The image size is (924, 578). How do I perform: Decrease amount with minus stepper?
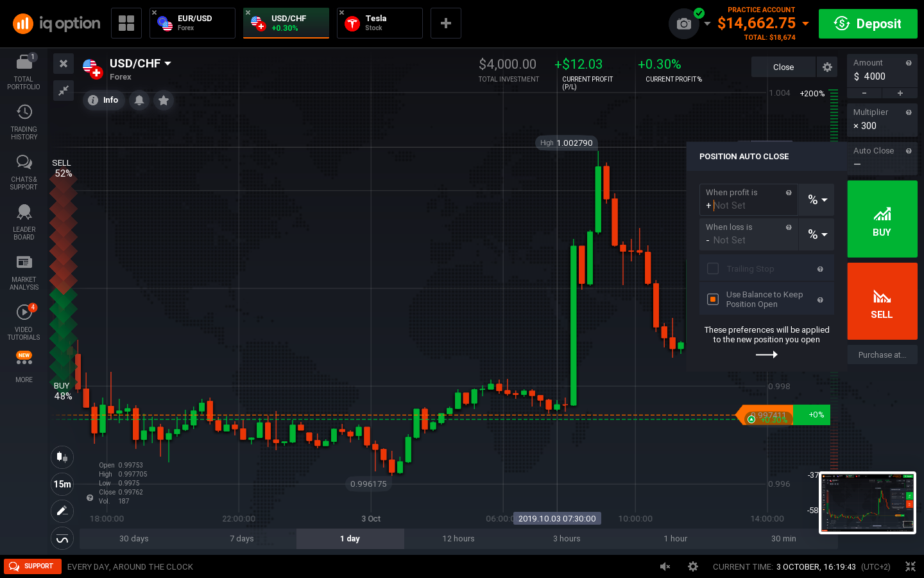click(864, 93)
